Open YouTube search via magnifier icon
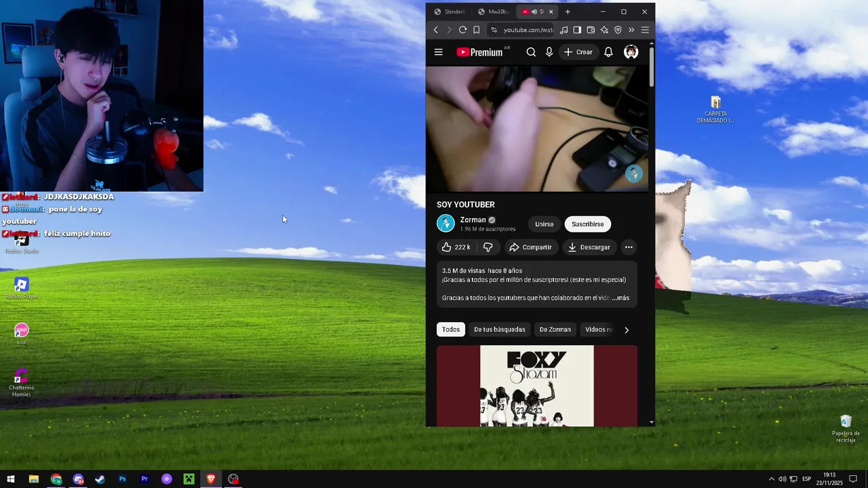The image size is (868, 488). [x=531, y=52]
